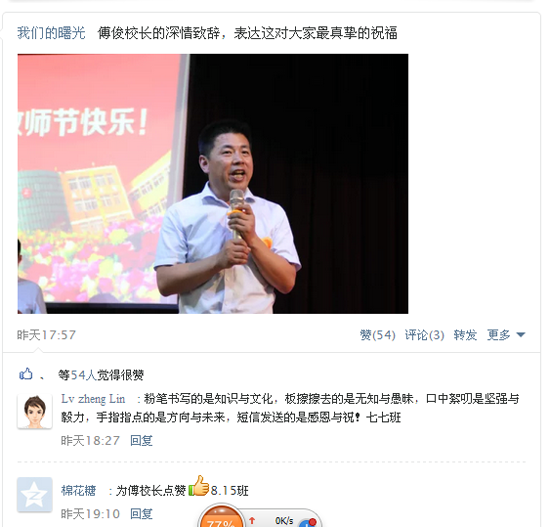Enlarge the principal's speech photo
Image resolution: width=550 pixels, height=527 pixels.
click(x=213, y=184)
